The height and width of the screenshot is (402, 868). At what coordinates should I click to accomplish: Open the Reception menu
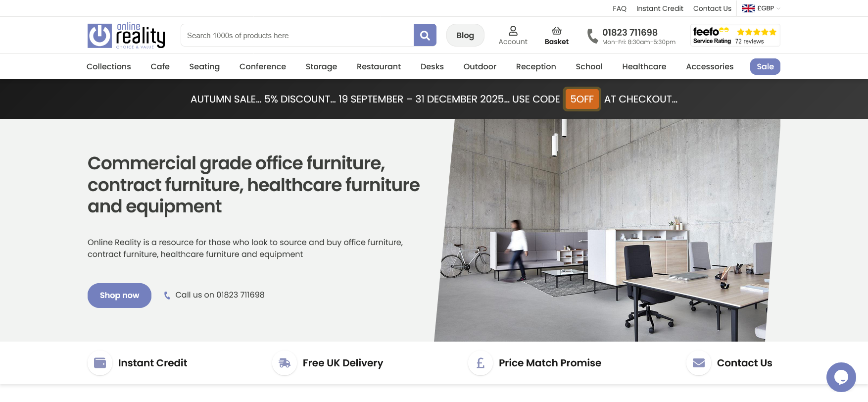click(536, 66)
